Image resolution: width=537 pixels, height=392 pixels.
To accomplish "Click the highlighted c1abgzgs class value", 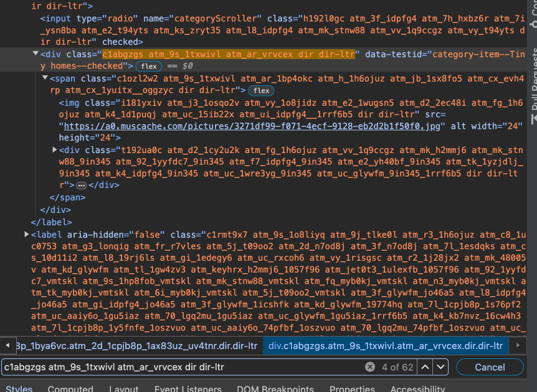I will tap(229, 54).
